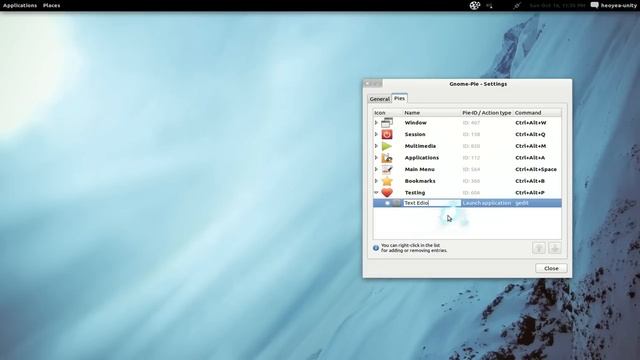Expand the Main Menu pie row

(376, 169)
